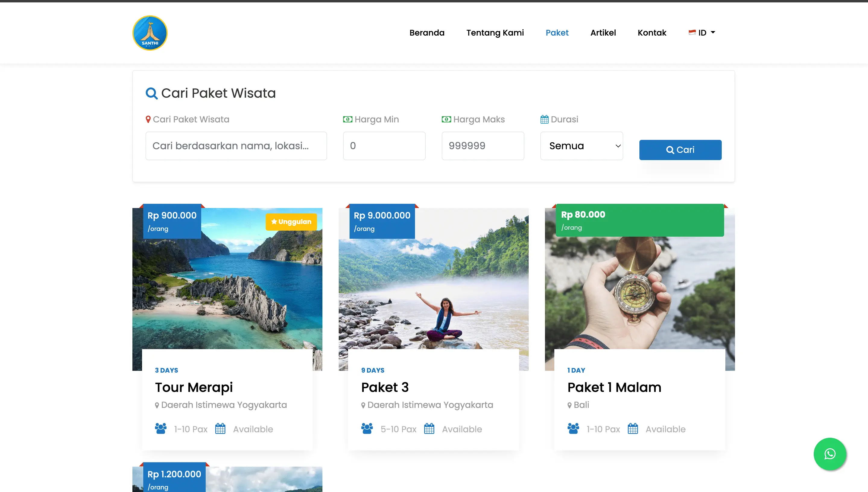Open the WhatsApp chat button
This screenshot has height=492, width=868.
pyautogui.click(x=829, y=454)
